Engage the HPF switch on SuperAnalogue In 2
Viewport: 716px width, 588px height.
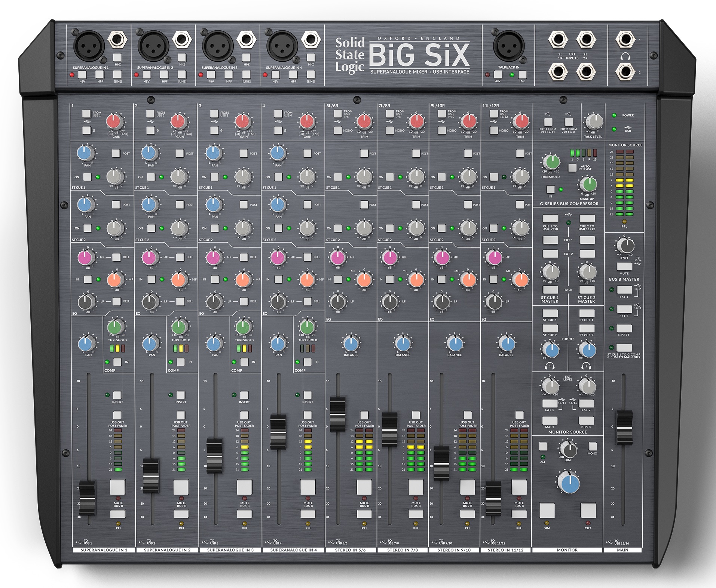click(x=164, y=75)
